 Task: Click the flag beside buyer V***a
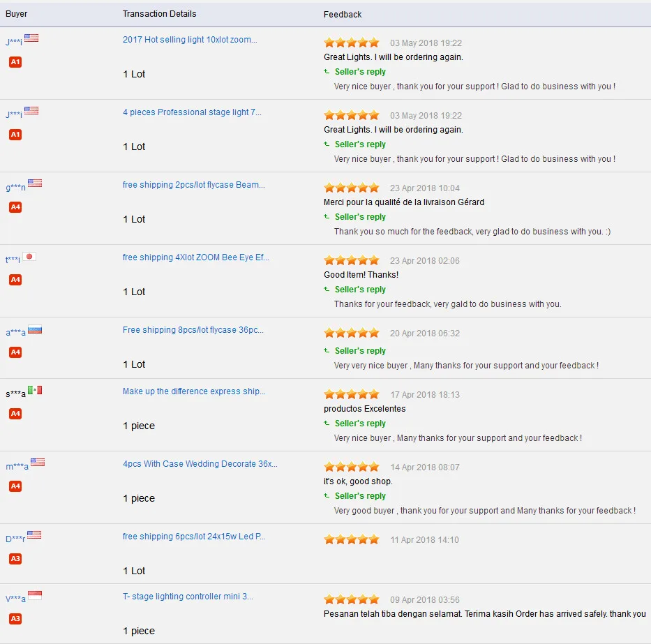pyautogui.click(x=35, y=595)
